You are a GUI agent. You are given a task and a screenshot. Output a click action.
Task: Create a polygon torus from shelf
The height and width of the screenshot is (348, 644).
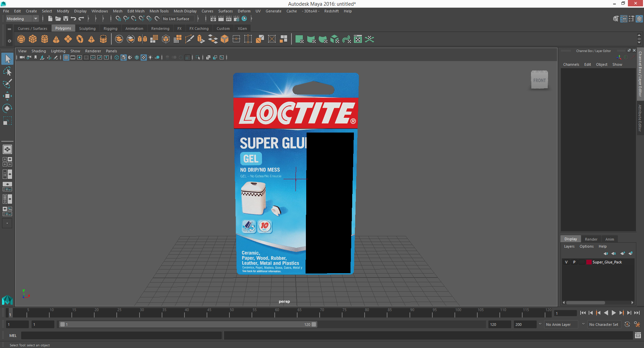[x=80, y=39]
